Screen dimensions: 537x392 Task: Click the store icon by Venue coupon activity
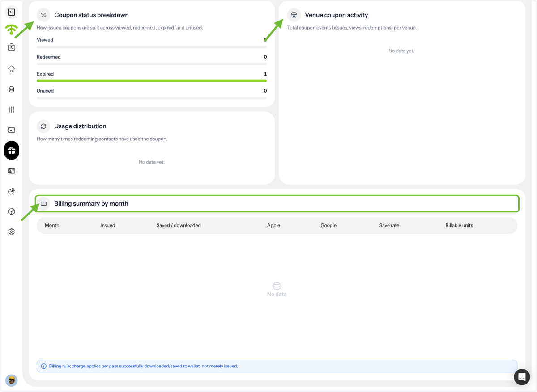[x=294, y=15]
